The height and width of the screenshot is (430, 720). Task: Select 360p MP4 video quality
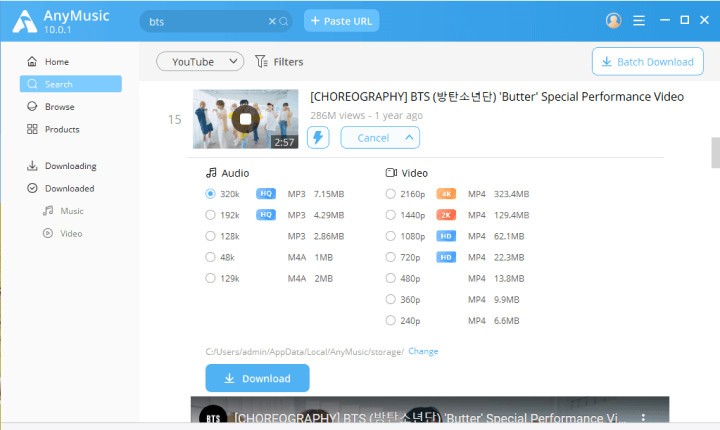390,300
